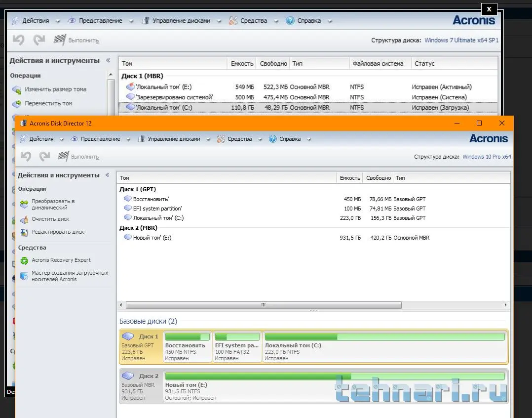Click the checkered flag Execute icon
The height and width of the screenshot is (418, 532).
click(63, 157)
